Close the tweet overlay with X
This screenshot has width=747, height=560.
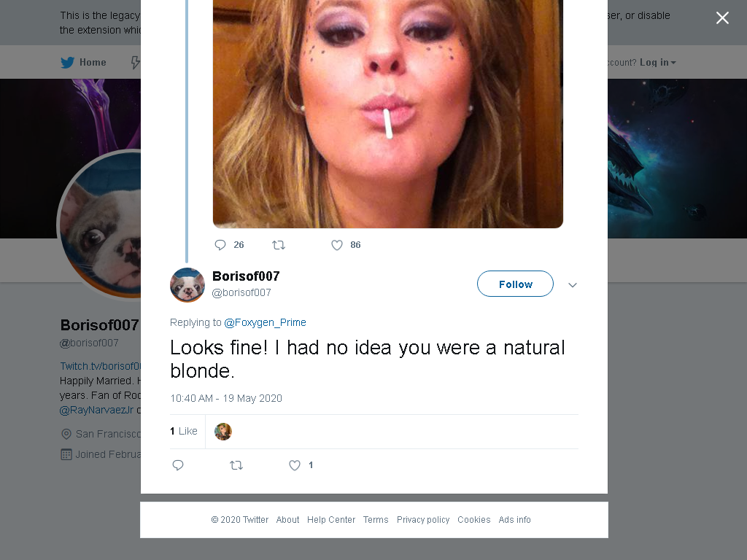pyautogui.click(x=722, y=18)
